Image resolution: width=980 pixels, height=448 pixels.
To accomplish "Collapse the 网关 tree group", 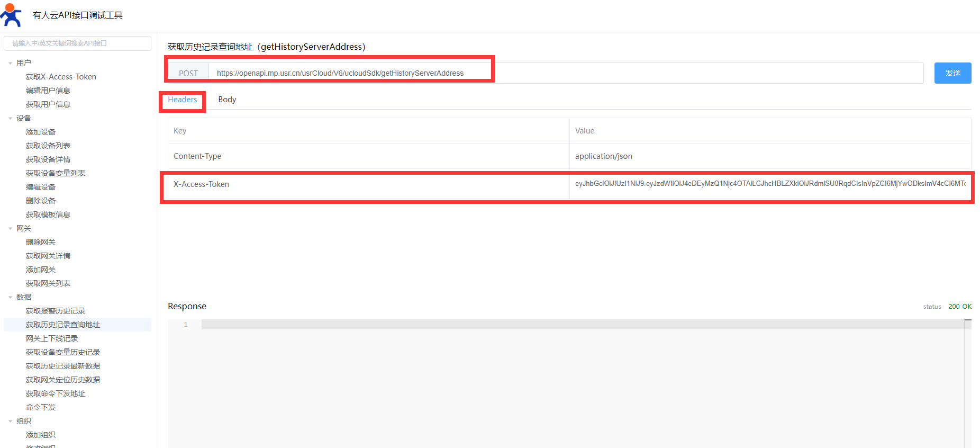I will pos(10,228).
